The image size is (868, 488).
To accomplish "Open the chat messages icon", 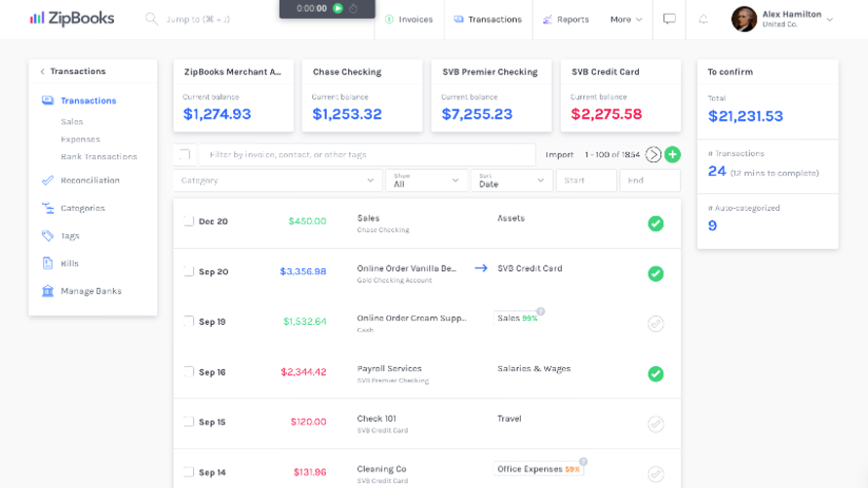I will pyautogui.click(x=669, y=20).
